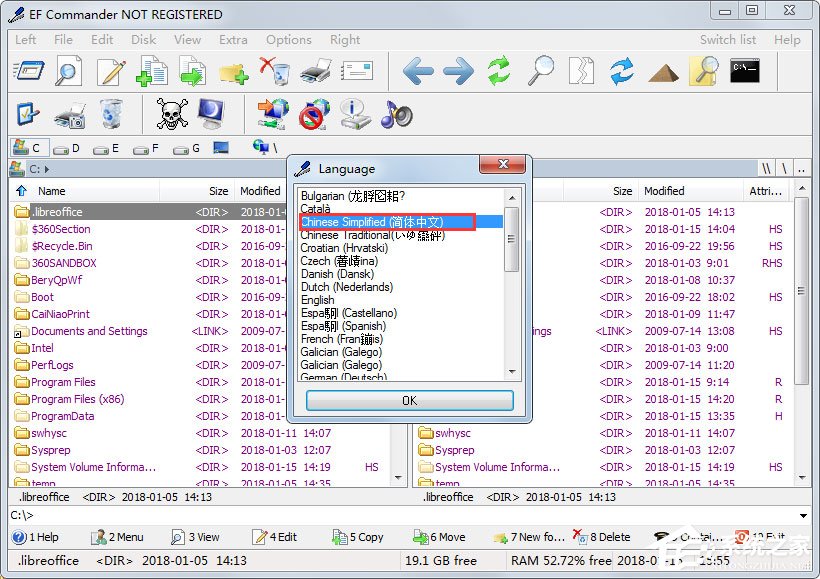Click the music note speaker icon
820x579 pixels.
(396, 113)
